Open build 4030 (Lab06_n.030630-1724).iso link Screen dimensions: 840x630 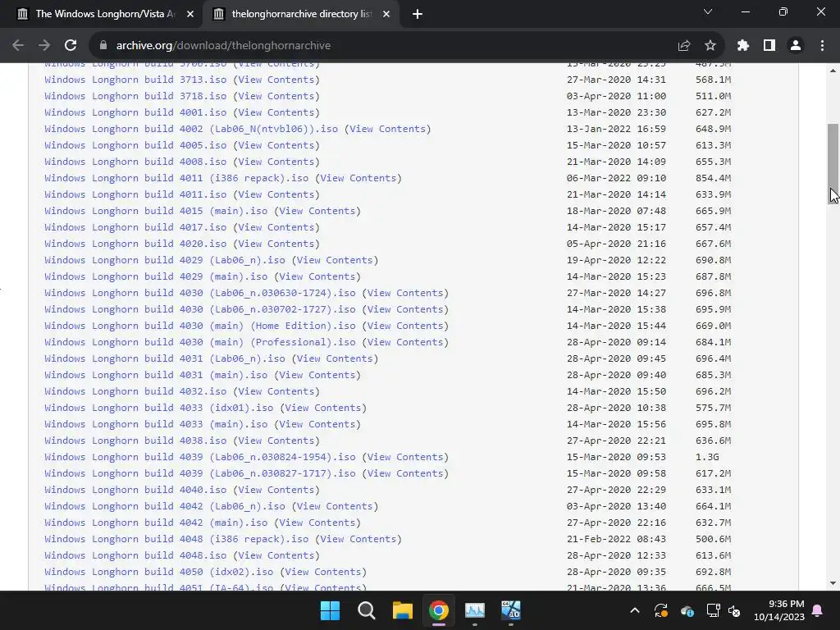click(200, 293)
